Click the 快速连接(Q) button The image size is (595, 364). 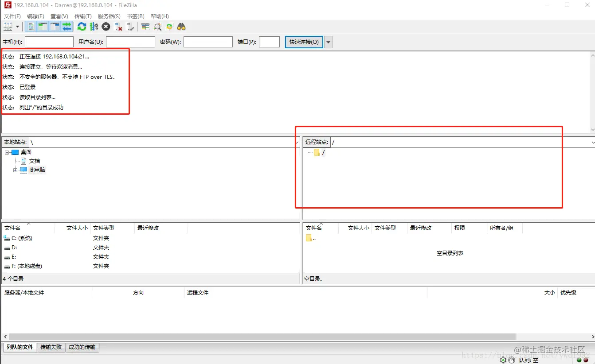[304, 42]
